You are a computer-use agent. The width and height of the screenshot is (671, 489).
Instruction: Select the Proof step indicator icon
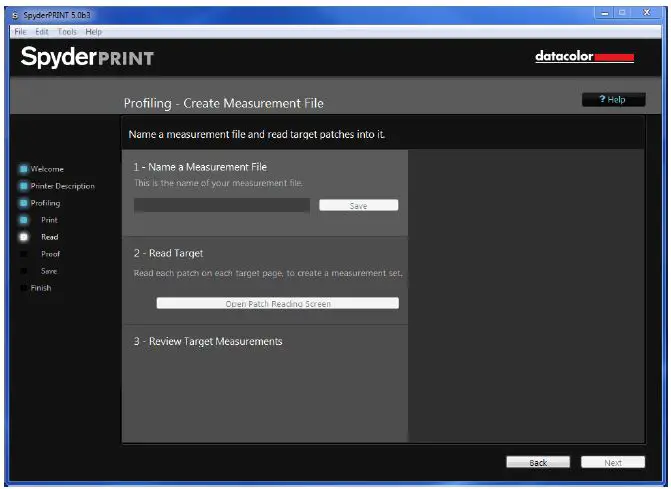[24, 254]
